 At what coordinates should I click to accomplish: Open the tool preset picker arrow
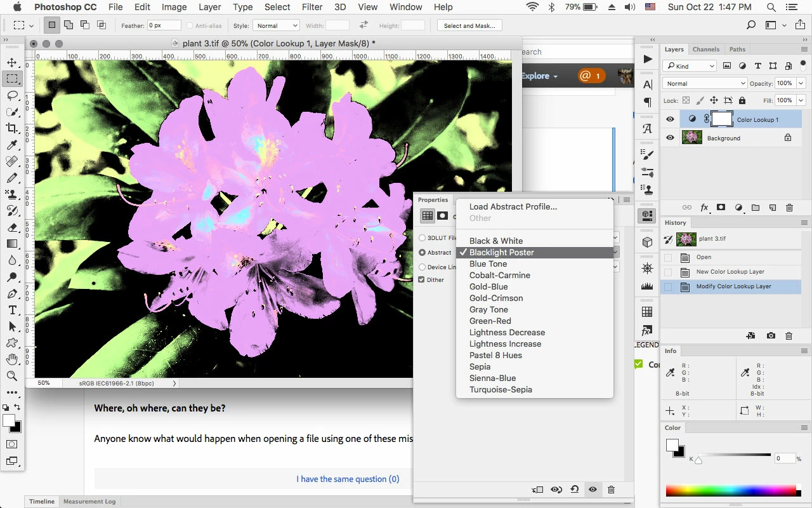[31, 26]
